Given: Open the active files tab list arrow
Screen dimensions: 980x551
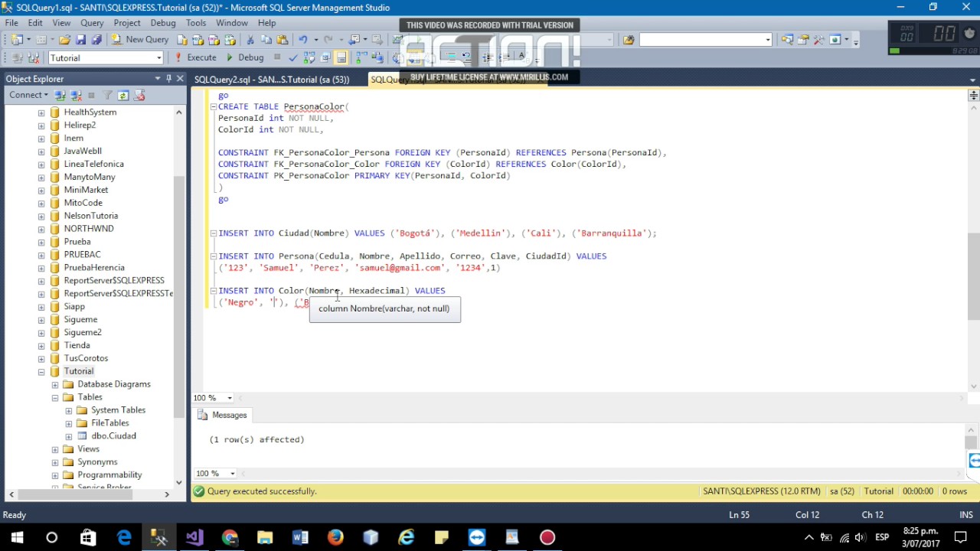Looking at the screenshot, I should (974, 79).
